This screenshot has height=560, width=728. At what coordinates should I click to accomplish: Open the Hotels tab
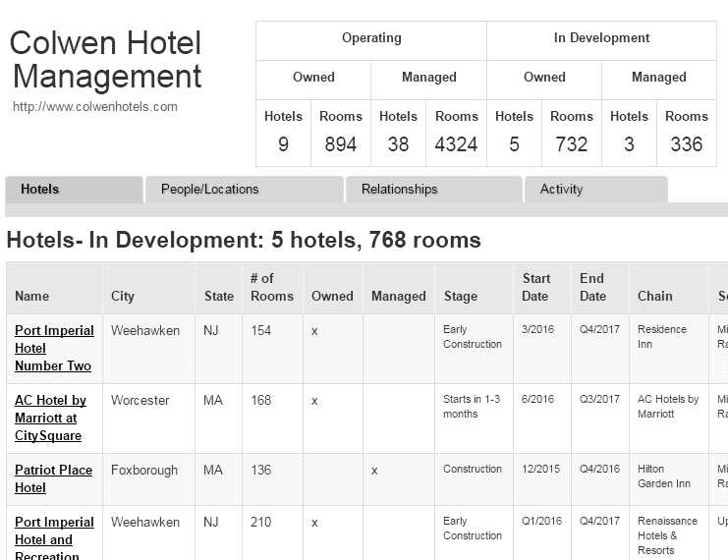point(74,190)
